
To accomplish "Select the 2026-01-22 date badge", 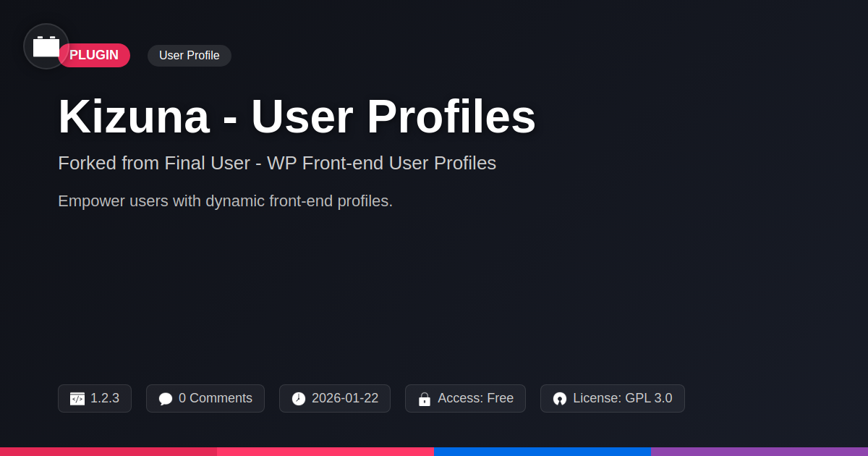I will [335, 398].
